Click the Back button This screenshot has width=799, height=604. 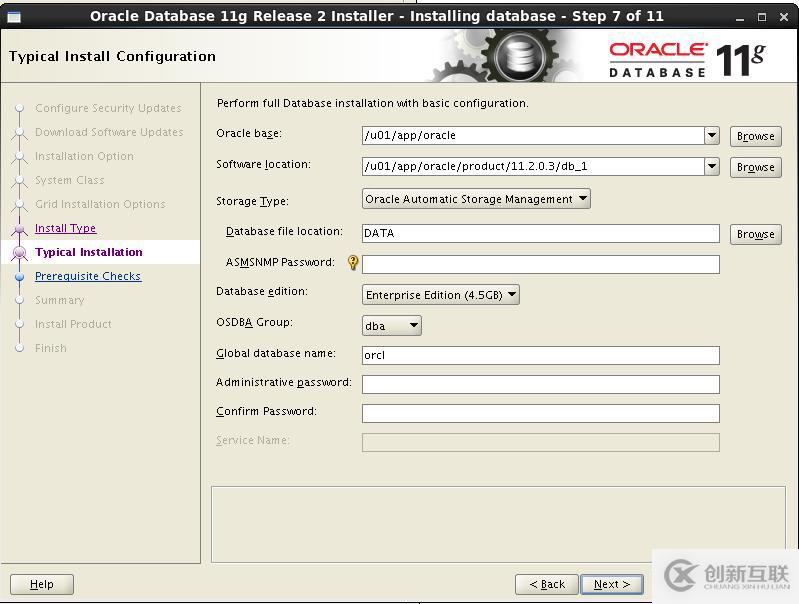pos(547,584)
